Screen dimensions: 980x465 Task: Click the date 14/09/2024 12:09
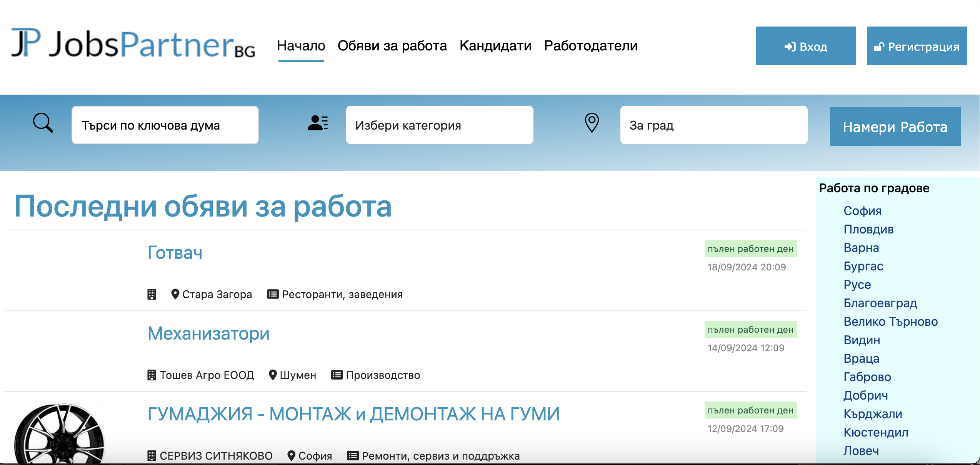[x=746, y=348]
